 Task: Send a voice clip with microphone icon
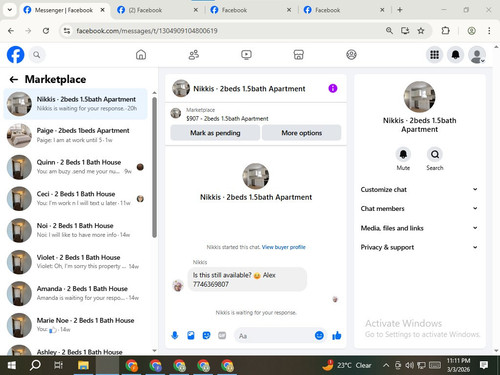(175, 335)
